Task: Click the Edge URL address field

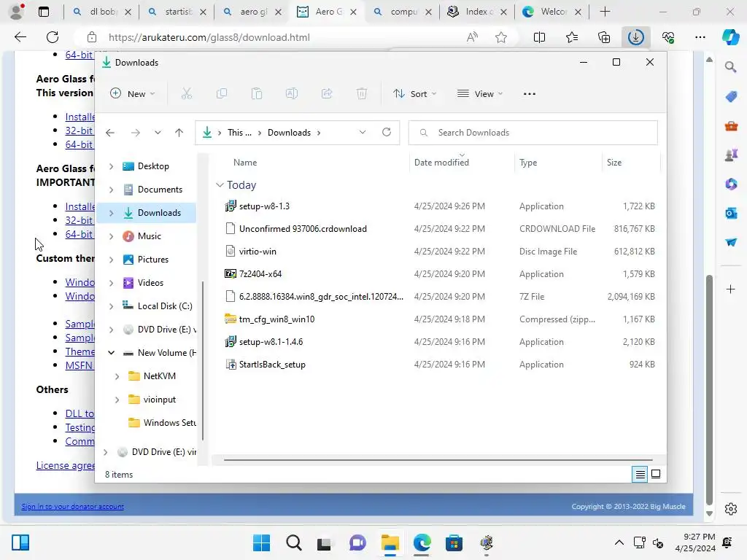Action: (281, 37)
